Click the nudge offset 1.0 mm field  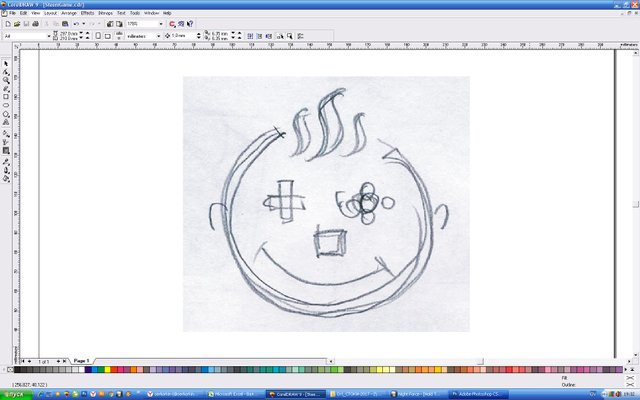pos(183,36)
